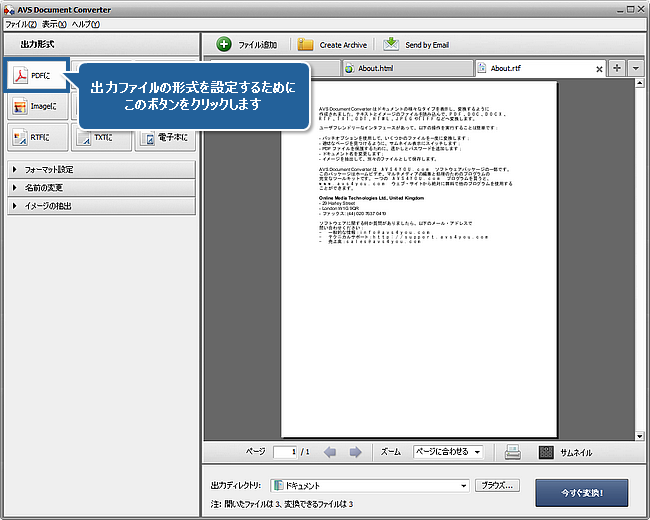This screenshot has width=650, height=520.
Task: Click the 今すぐ変換! convert button
Action: click(x=582, y=493)
